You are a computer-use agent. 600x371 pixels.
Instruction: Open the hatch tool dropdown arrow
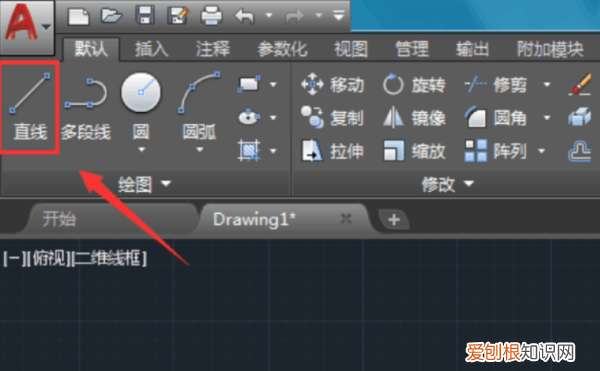(273, 151)
